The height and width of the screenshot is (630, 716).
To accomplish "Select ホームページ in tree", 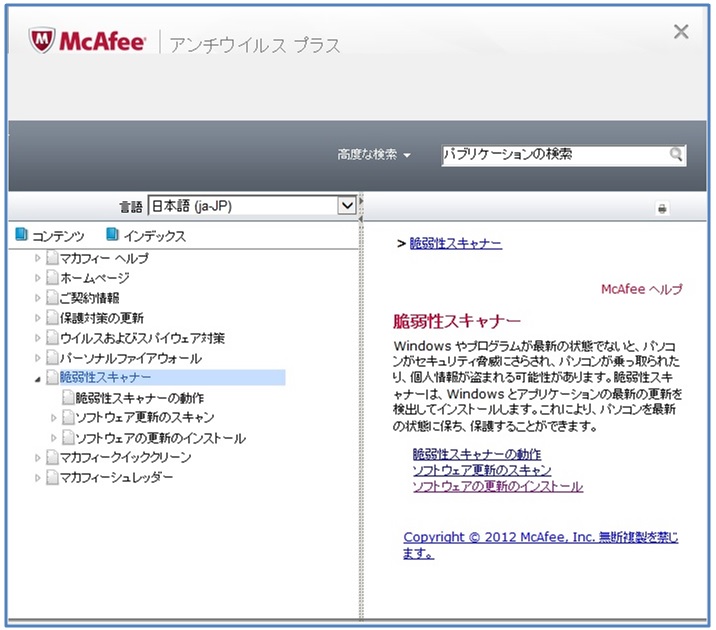I will [95, 278].
